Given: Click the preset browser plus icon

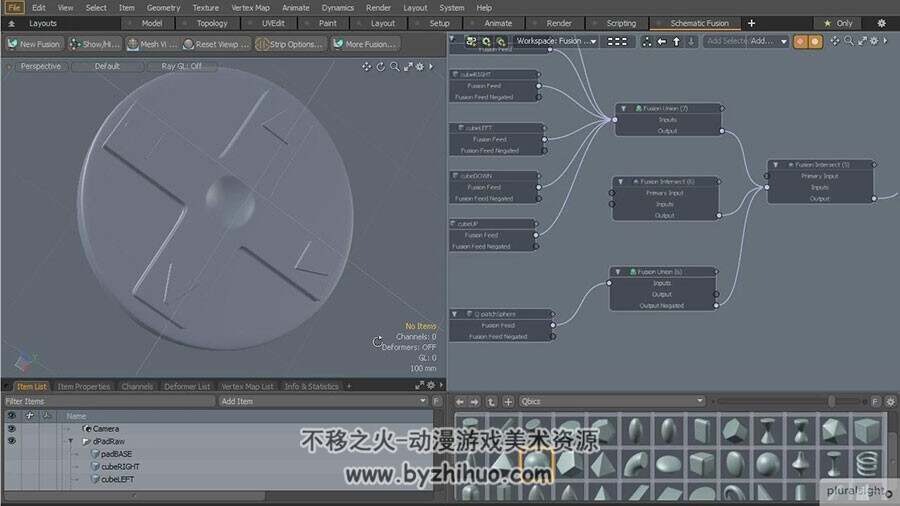Looking at the screenshot, I should click(x=508, y=402).
